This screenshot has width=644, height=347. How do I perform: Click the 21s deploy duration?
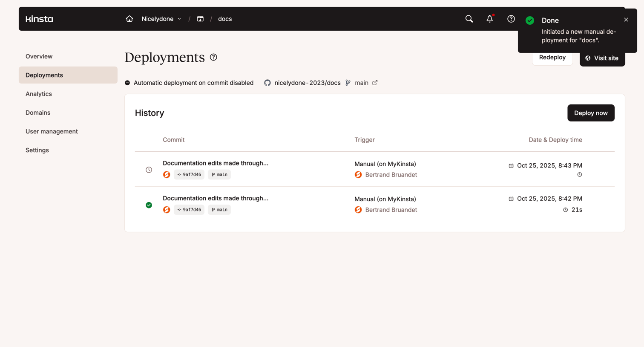point(577,210)
